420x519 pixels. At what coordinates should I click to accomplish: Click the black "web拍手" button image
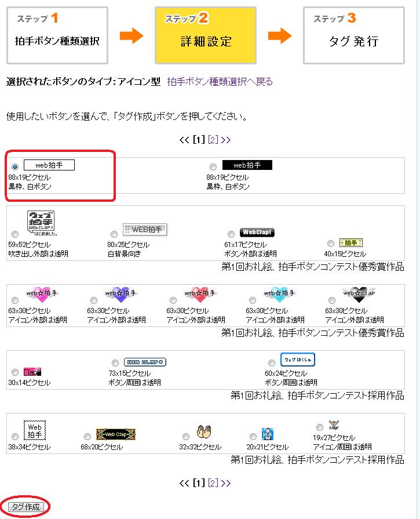[247, 165]
